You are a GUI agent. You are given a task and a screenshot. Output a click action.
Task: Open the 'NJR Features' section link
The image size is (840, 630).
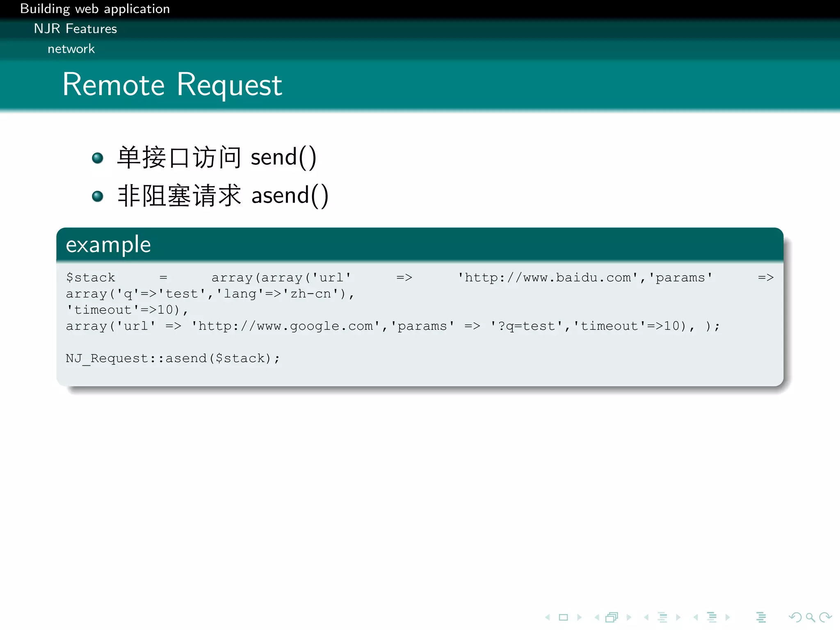coord(75,29)
